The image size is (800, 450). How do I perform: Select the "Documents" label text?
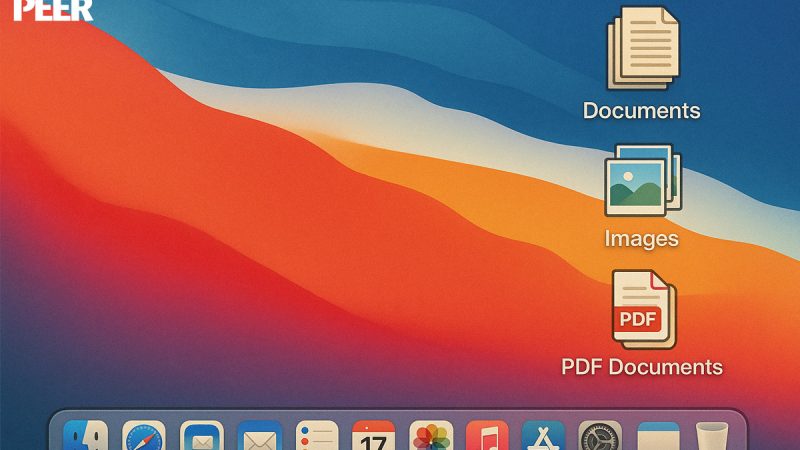click(x=641, y=111)
